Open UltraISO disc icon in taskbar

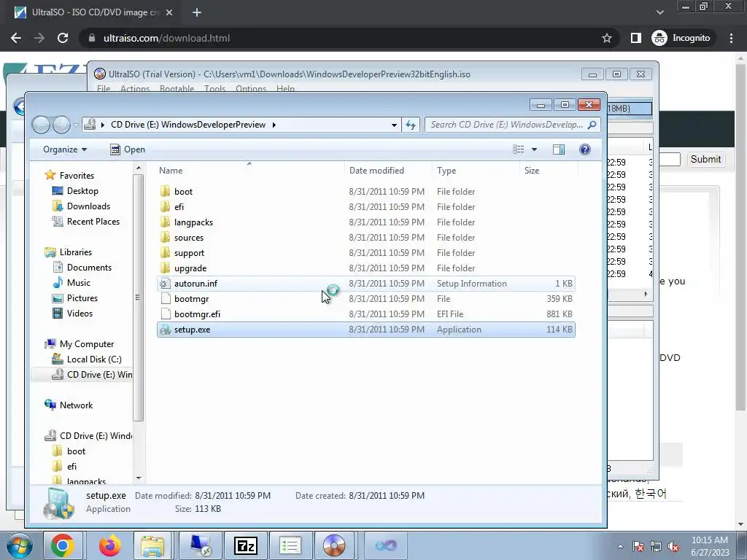coord(333,545)
